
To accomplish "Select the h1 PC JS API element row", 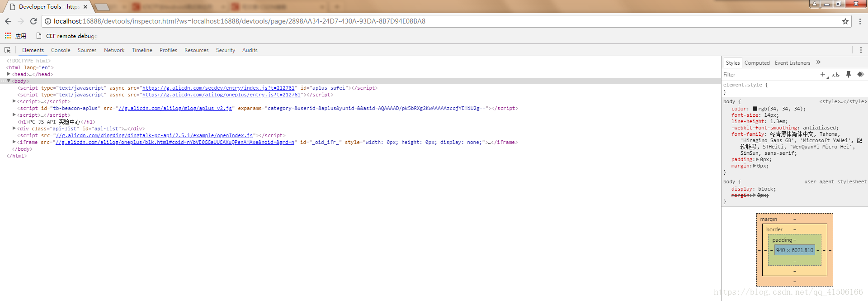I will click(57, 122).
